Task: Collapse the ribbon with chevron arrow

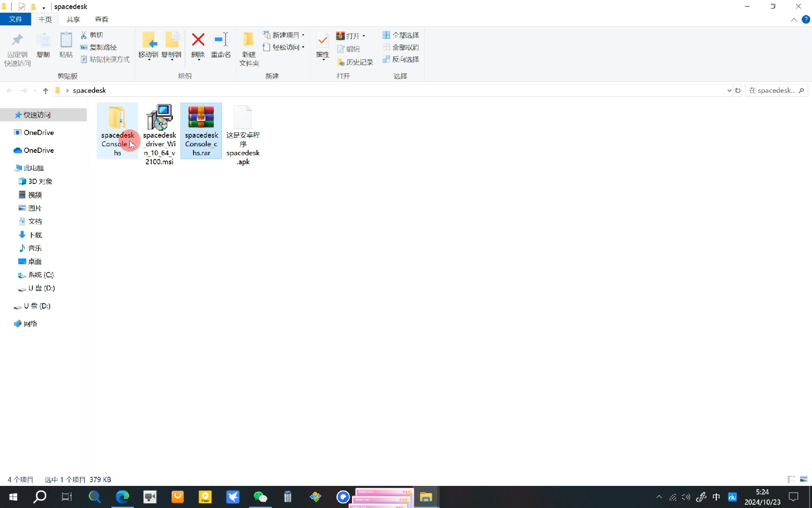Action: pyautogui.click(x=794, y=19)
